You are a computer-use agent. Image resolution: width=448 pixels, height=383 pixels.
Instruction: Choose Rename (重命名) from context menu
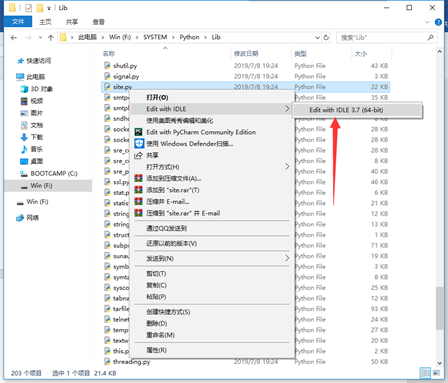click(160, 335)
